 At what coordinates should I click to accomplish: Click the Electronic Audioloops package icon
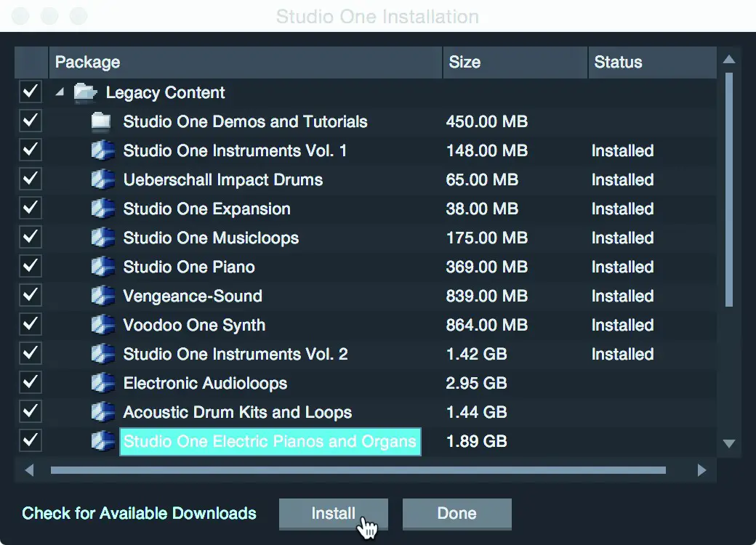pyautogui.click(x=102, y=383)
